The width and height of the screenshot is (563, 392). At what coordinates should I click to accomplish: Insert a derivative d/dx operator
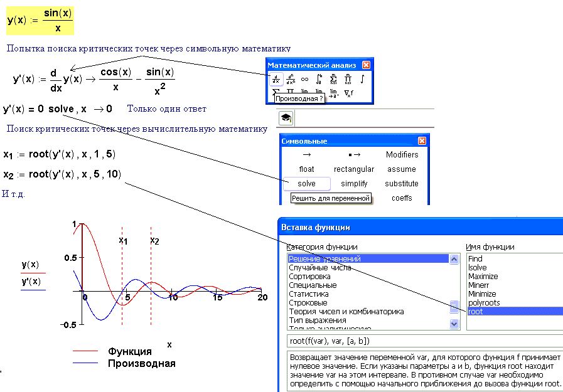(276, 79)
